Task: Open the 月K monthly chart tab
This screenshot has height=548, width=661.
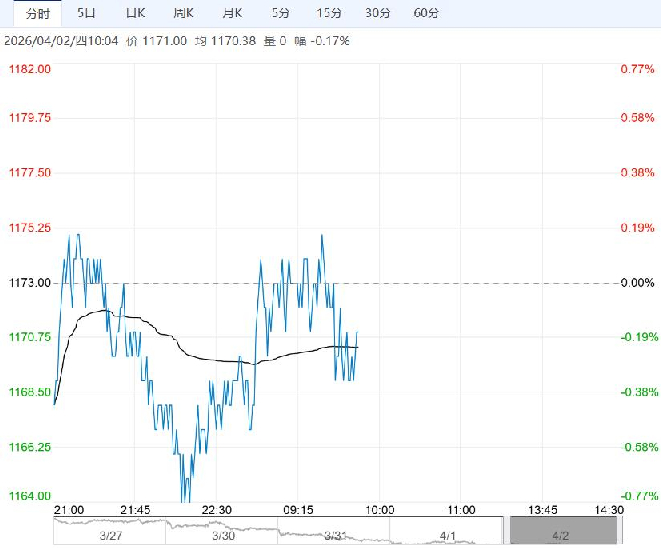Action: 232,13
